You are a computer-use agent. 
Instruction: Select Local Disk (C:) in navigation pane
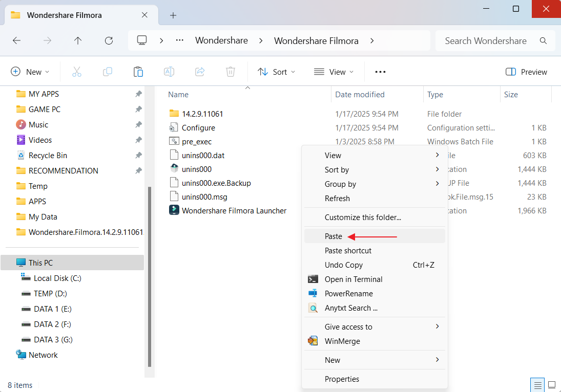click(x=57, y=278)
